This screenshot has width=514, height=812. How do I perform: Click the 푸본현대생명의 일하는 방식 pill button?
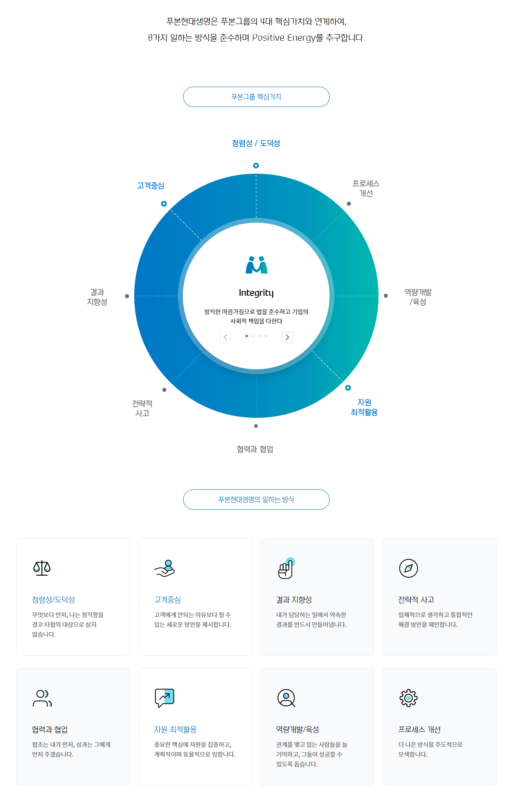(256, 500)
